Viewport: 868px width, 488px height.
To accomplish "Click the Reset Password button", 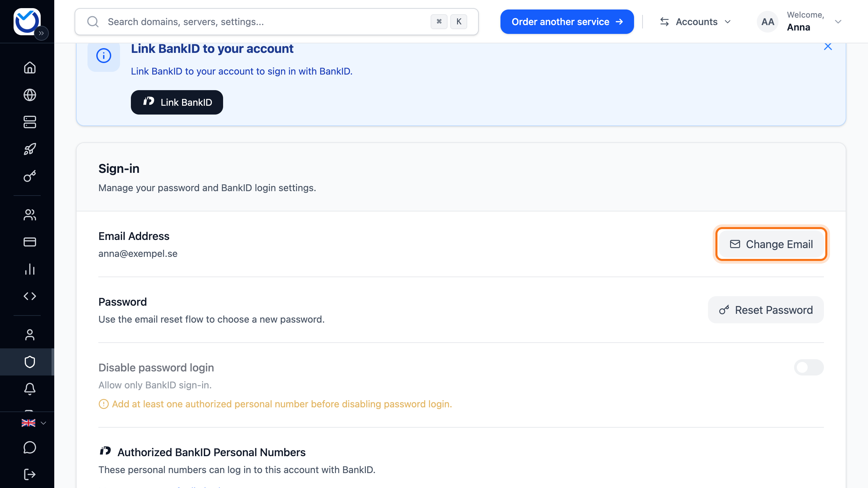I will pyautogui.click(x=766, y=310).
